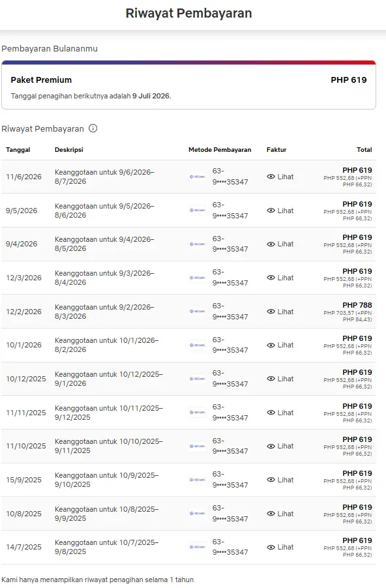The width and height of the screenshot is (386, 588).
Task: Click the Total column header
Action: 364,150
